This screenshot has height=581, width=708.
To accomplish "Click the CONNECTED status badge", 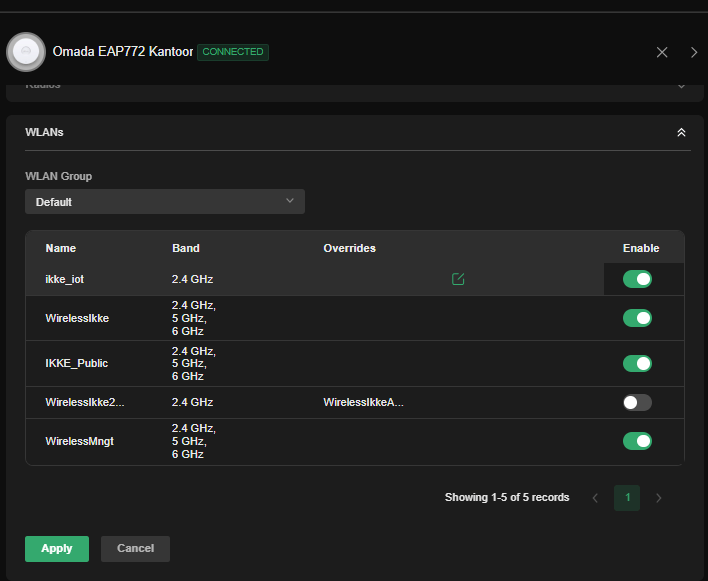I will click(233, 52).
